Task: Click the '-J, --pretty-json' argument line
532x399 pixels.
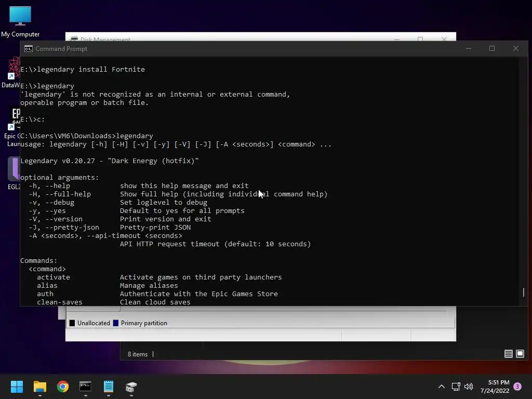Action: click(x=110, y=228)
